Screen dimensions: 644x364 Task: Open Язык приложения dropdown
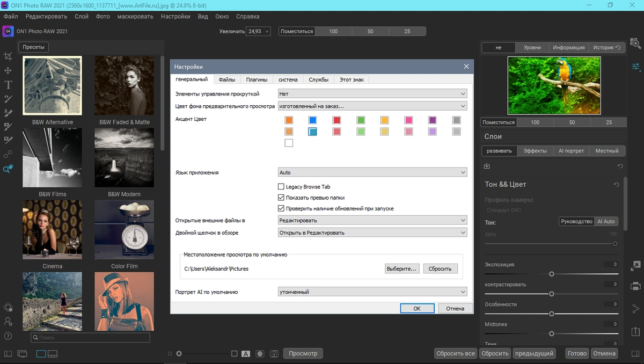(x=372, y=172)
